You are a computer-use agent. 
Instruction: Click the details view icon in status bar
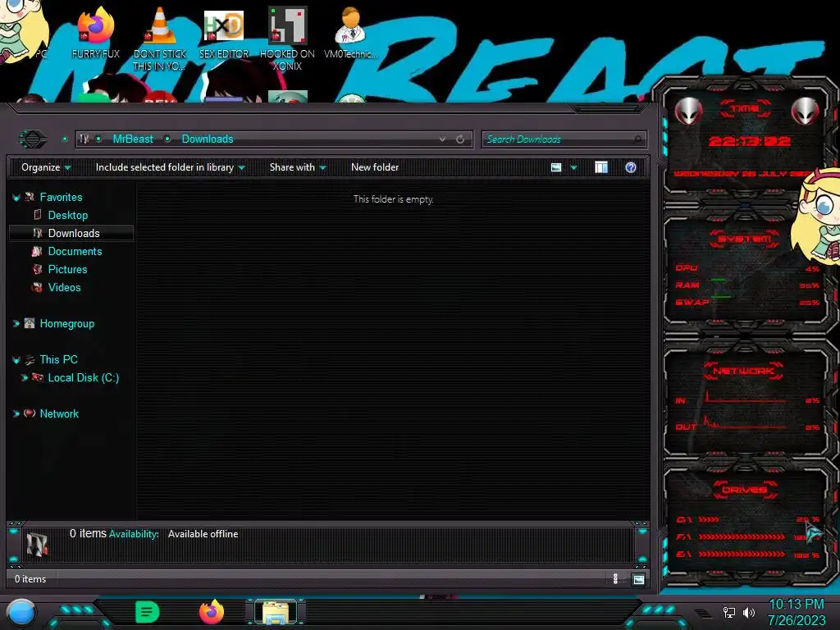tap(615, 579)
